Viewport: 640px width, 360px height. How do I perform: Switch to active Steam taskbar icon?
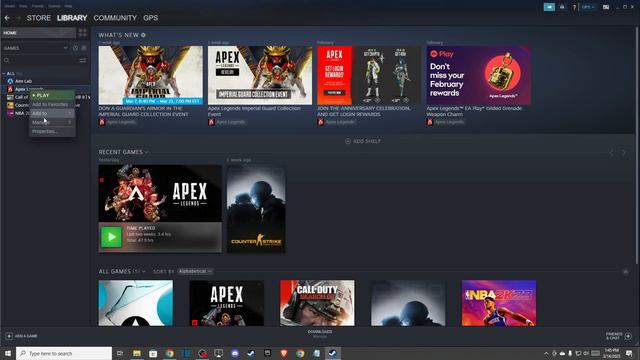pyautogui.click(x=333, y=353)
